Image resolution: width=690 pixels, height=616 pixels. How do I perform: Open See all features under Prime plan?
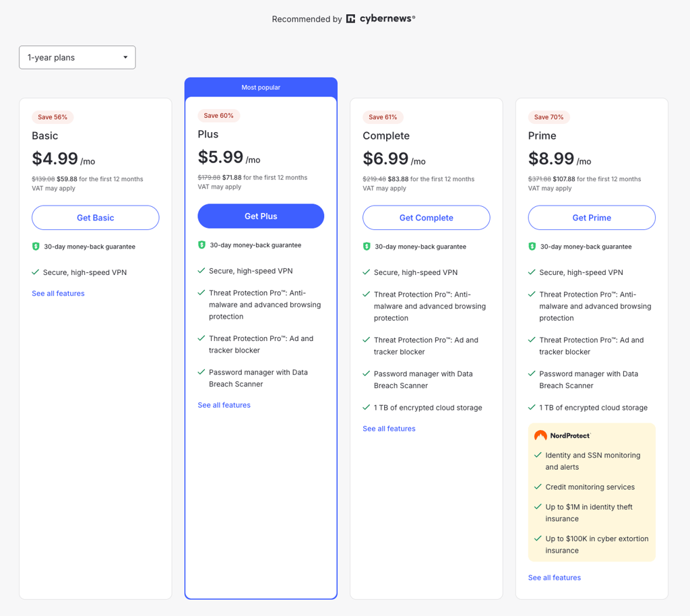[555, 578]
